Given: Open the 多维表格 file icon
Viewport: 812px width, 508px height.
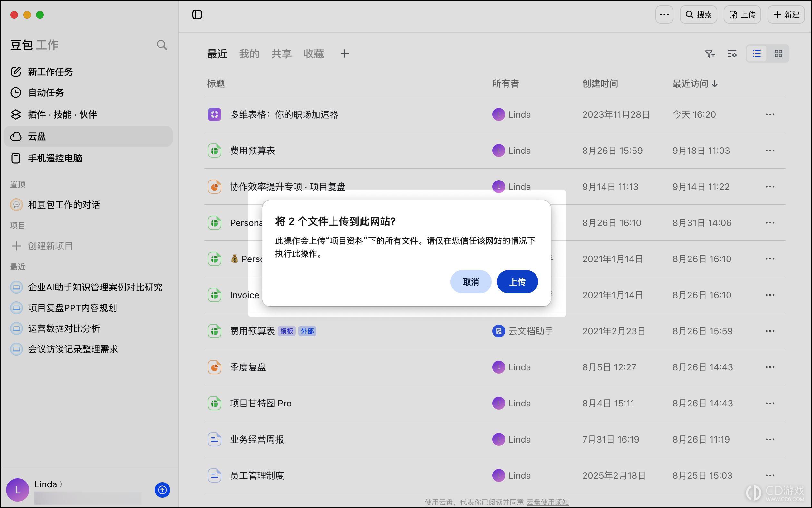Looking at the screenshot, I should click(214, 114).
